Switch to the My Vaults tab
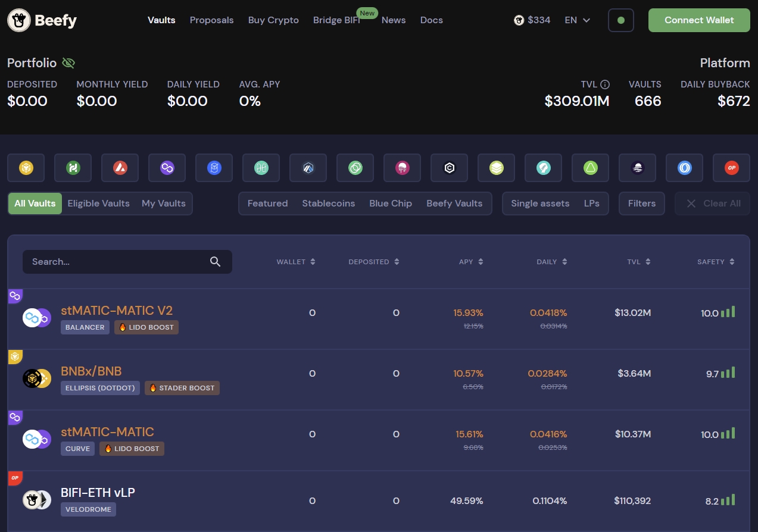This screenshot has width=758, height=532. click(x=163, y=203)
